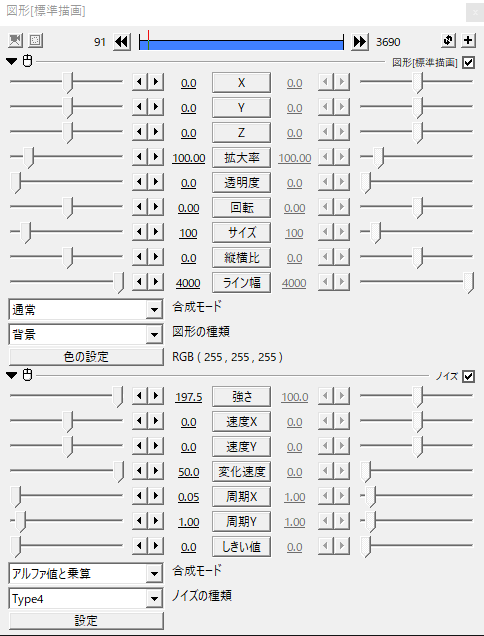
Task: Open 合成モード dropdown showing アルファ値と乗算
Action: point(86,574)
